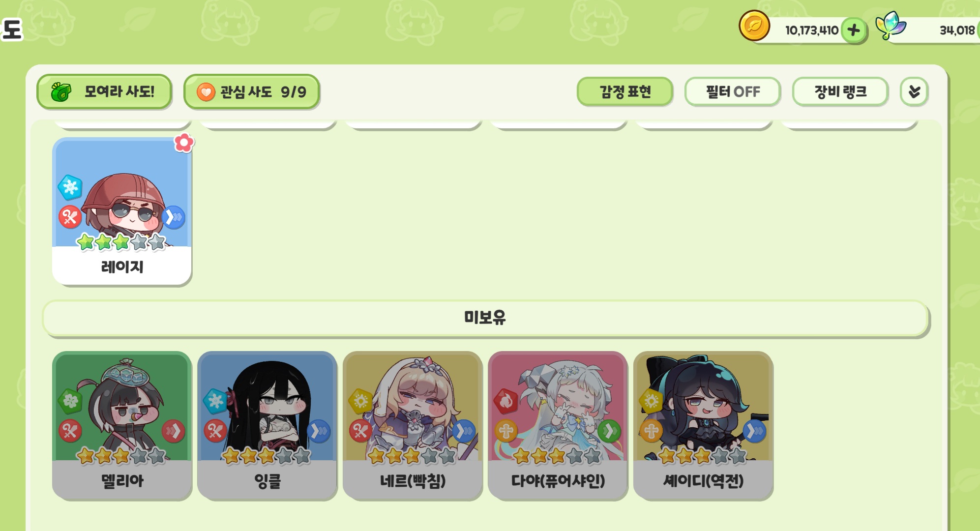Click the ice snowflake element icon on 레이지

(70, 187)
